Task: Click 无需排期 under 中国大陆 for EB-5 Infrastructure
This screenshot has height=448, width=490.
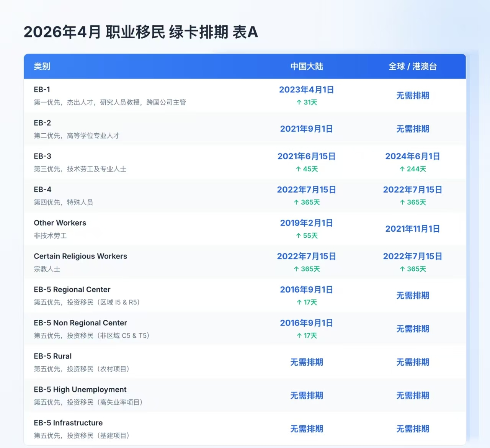Action: tap(306, 428)
